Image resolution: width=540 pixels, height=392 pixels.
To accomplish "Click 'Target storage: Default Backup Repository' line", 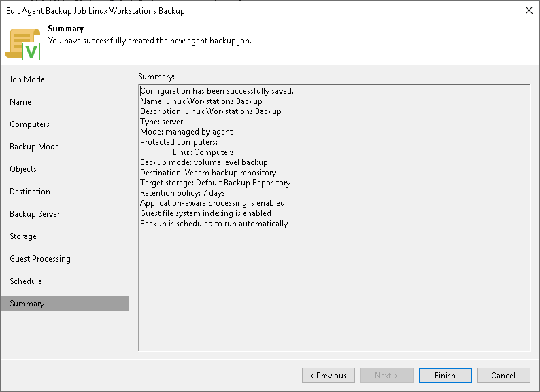I will pos(215,183).
